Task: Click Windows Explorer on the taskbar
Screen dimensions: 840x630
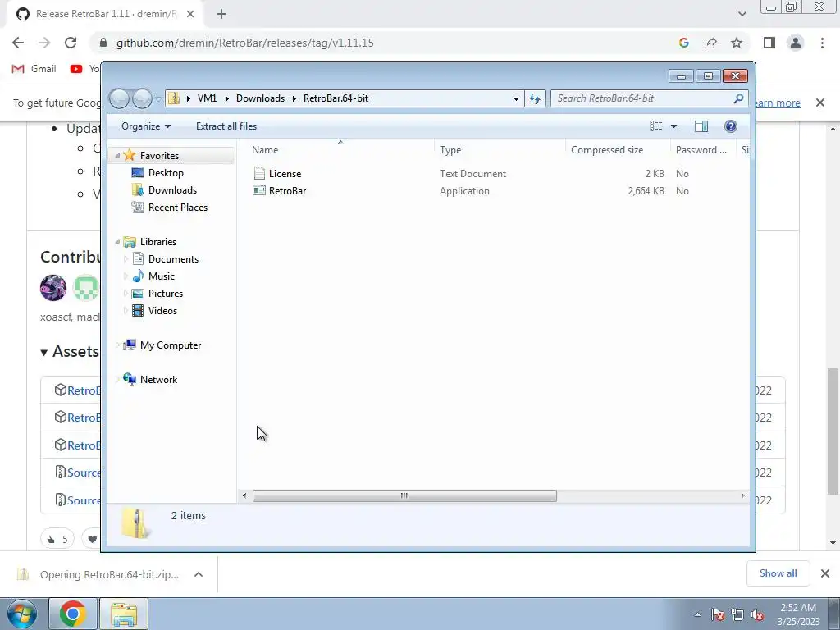Action: 125,614
